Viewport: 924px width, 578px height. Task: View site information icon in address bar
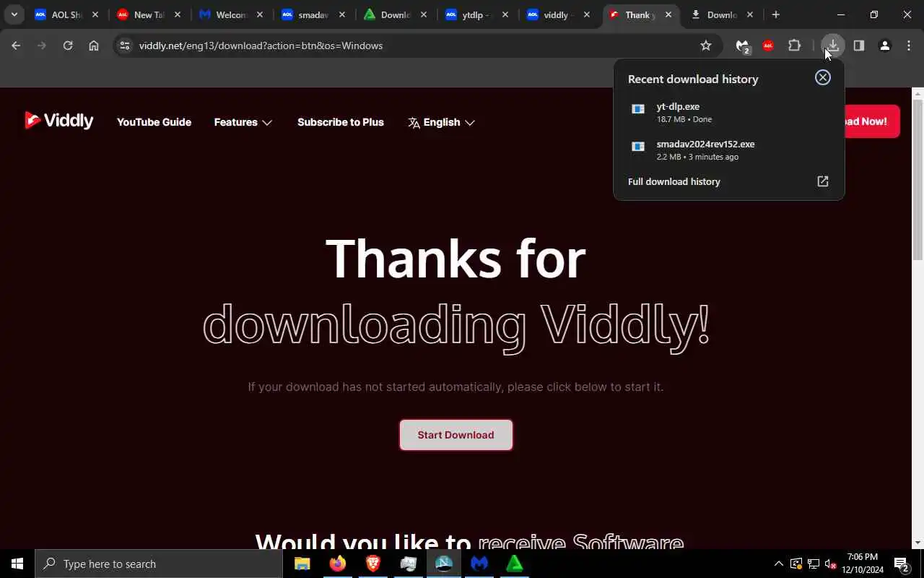[125, 46]
